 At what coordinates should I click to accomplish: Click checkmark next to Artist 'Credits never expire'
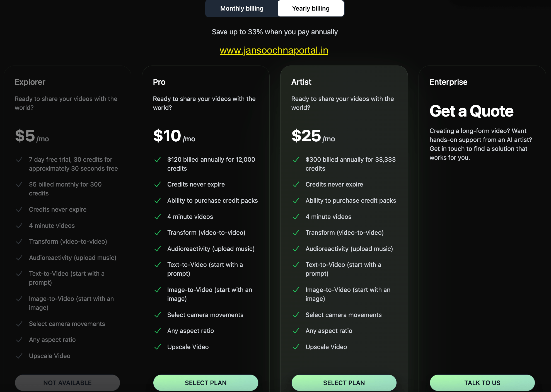pyautogui.click(x=296, y=184)
